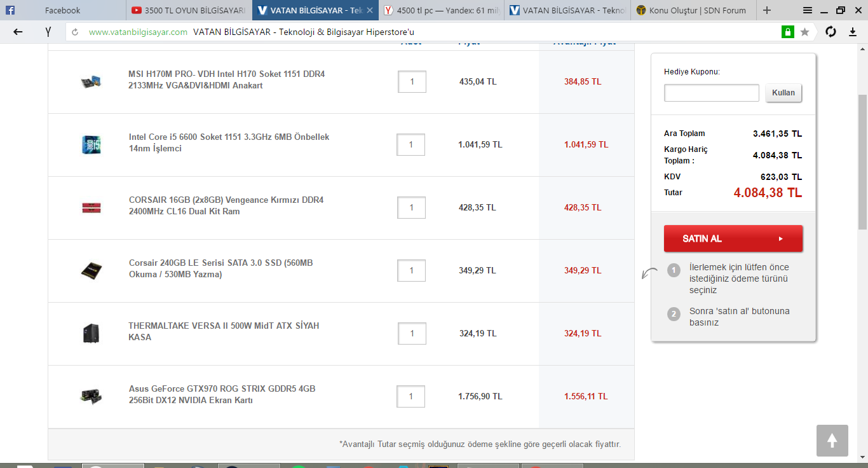This screenshot has height=468, width=868.
Task: Reload the page with the address bar refresh icon
Action: (x=75, y=32)
